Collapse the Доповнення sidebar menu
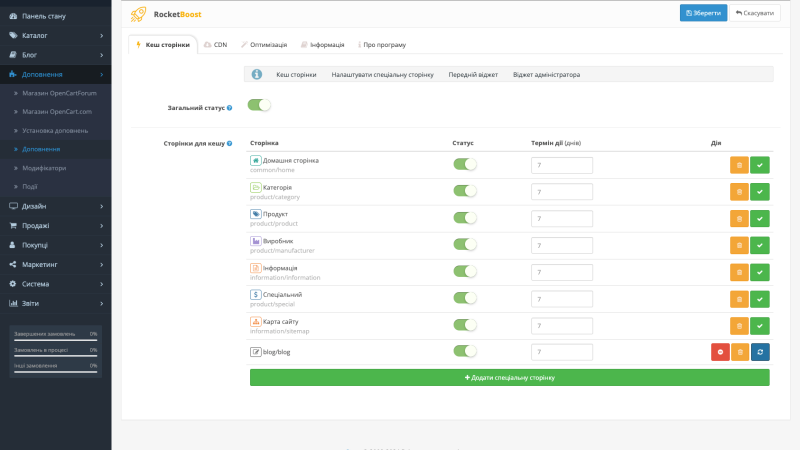 56,74
